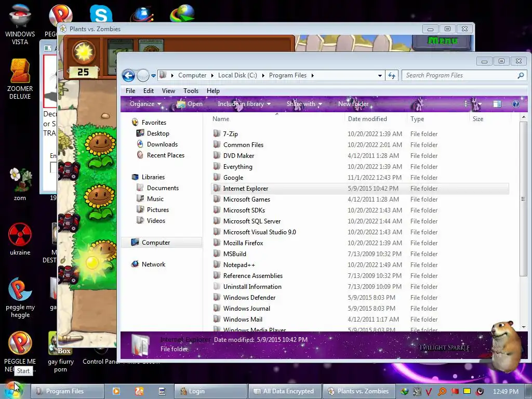Image resolution: width=532 pixels, height=399 pixels.
Task: Click the Open toolbar button
Action: [x=190, y=104]
